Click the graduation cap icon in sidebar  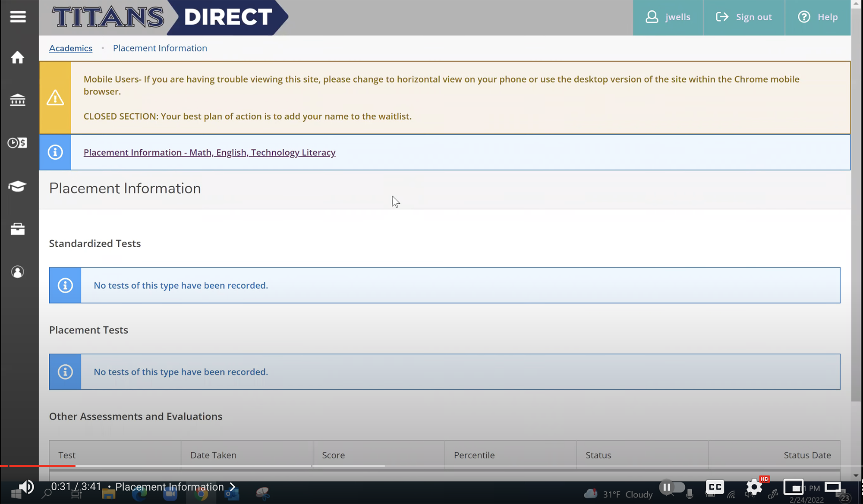[17, 186]
